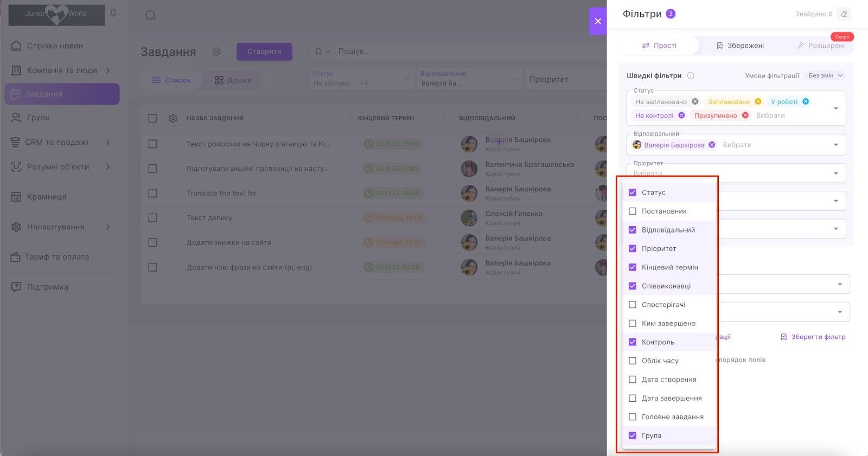Image resolution: width=868 pixels, height=456 pixels.
Task: Check the Дата створення checkbox
Action: (633, 380)
